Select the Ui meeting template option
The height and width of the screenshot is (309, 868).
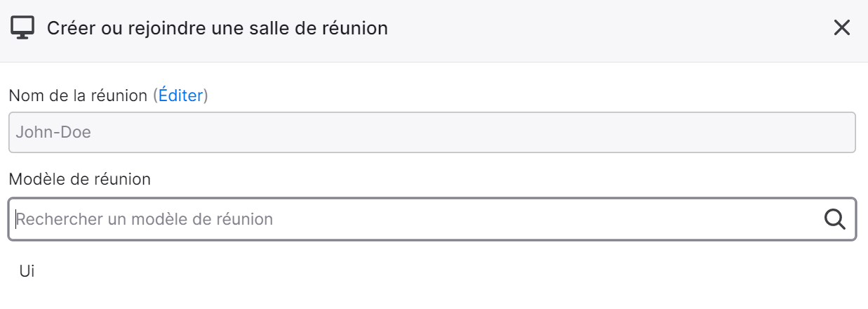[27, 271]
